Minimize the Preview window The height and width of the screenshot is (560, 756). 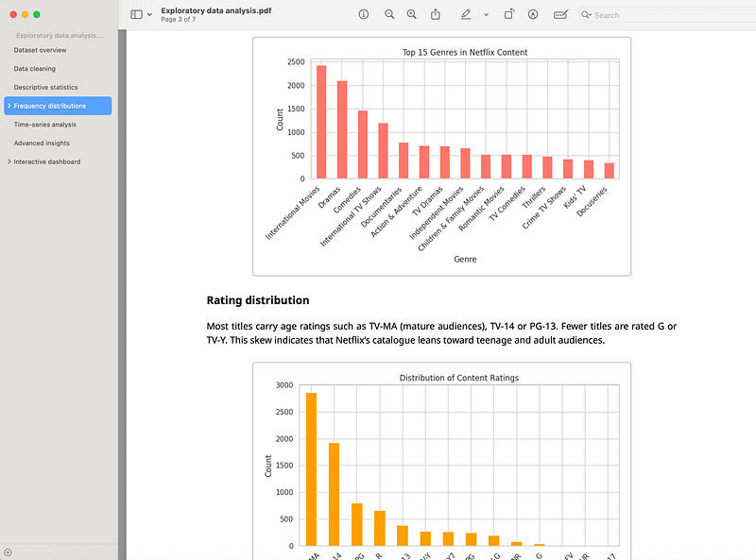click(x=26, y=14)
